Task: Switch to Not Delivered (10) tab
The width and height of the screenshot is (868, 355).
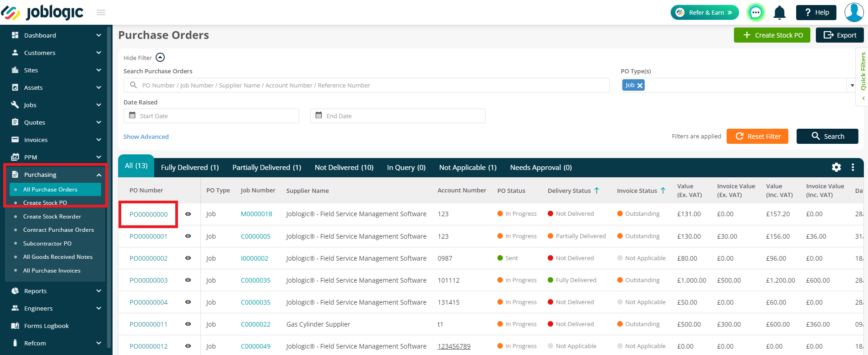Action: click(x=344, y=168)
